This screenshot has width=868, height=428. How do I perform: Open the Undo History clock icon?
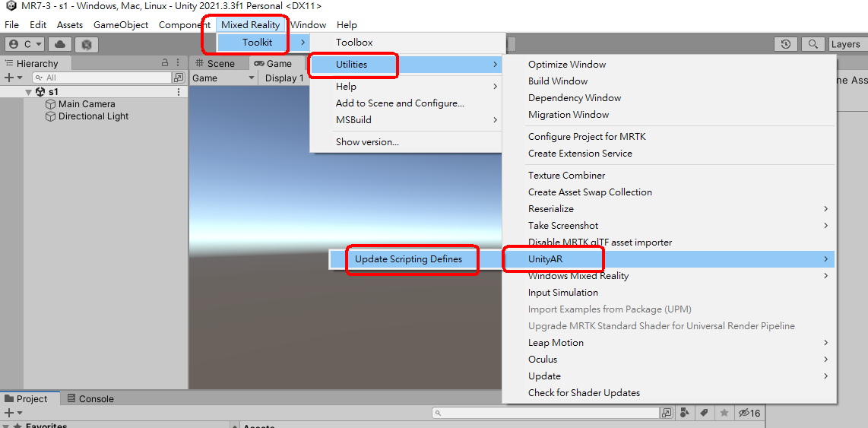click(785, 44)
